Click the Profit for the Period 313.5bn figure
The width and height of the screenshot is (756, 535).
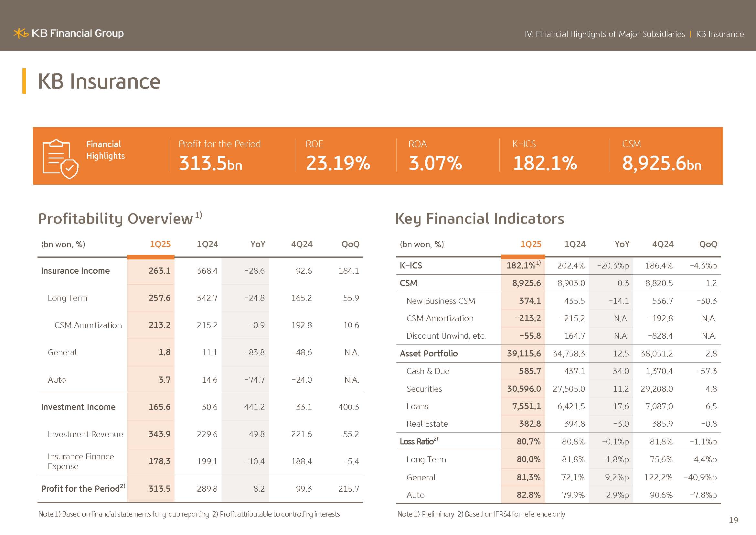coord(210,163)
